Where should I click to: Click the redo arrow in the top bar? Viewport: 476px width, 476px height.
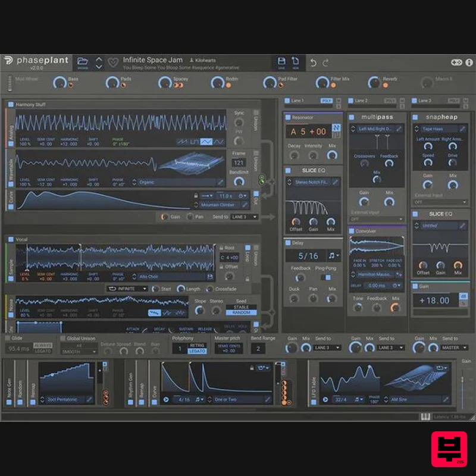[327, 61]
